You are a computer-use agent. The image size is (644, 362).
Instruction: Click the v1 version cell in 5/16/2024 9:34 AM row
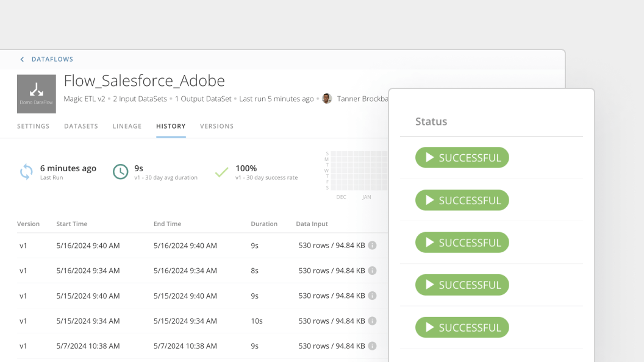pos(23,271)
